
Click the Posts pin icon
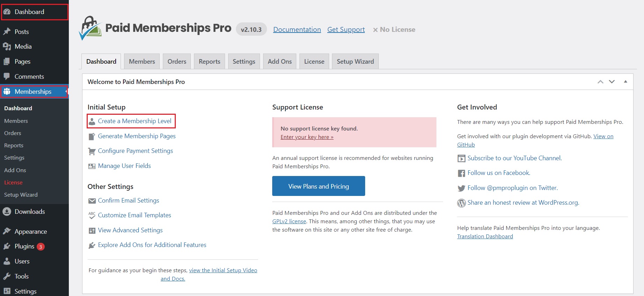pyautogui.click(x=7, y=31)
